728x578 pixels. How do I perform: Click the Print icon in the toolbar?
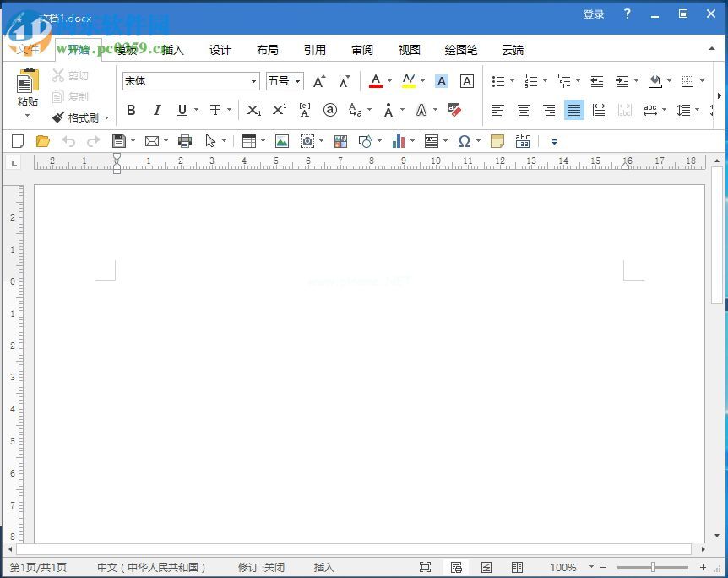click(185, 141)
